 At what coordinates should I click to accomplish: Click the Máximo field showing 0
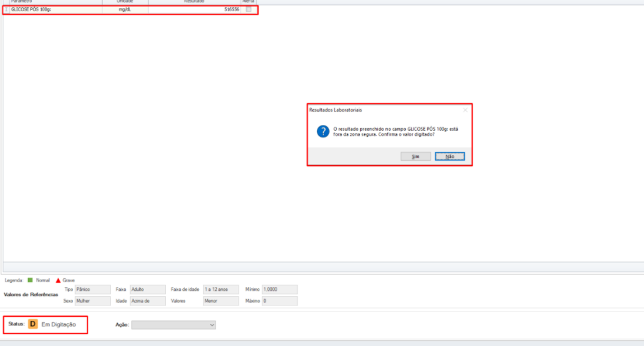280,301
